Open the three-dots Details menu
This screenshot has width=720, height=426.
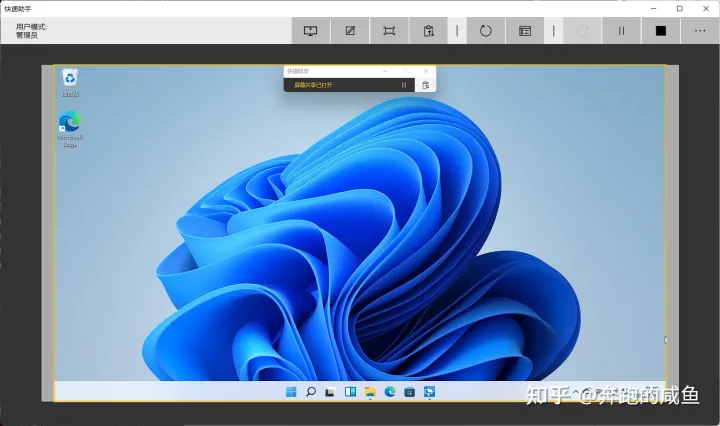[700, 31]
